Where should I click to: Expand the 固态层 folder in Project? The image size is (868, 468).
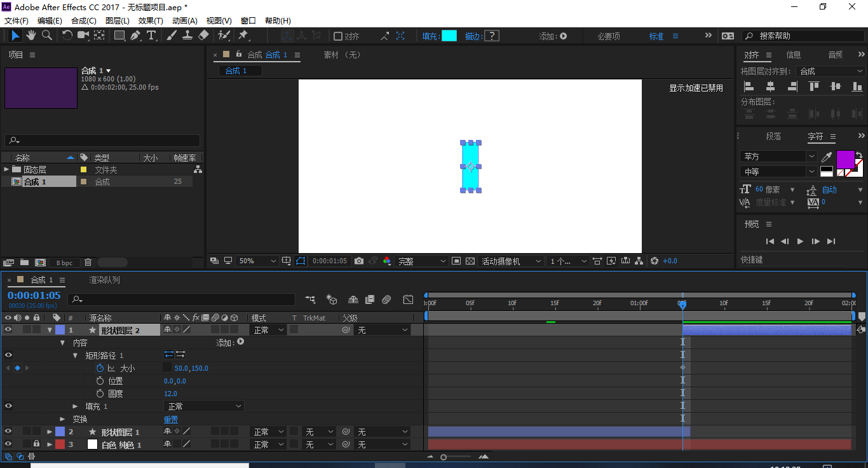[6, 169]
